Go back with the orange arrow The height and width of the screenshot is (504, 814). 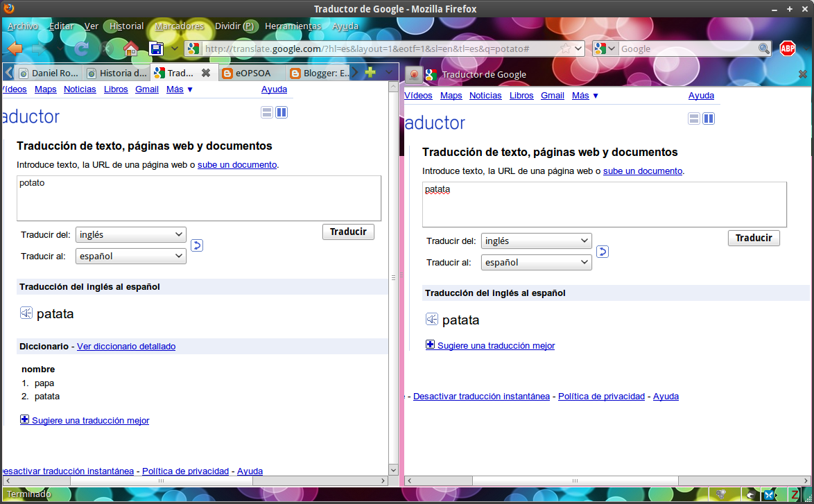15,49
